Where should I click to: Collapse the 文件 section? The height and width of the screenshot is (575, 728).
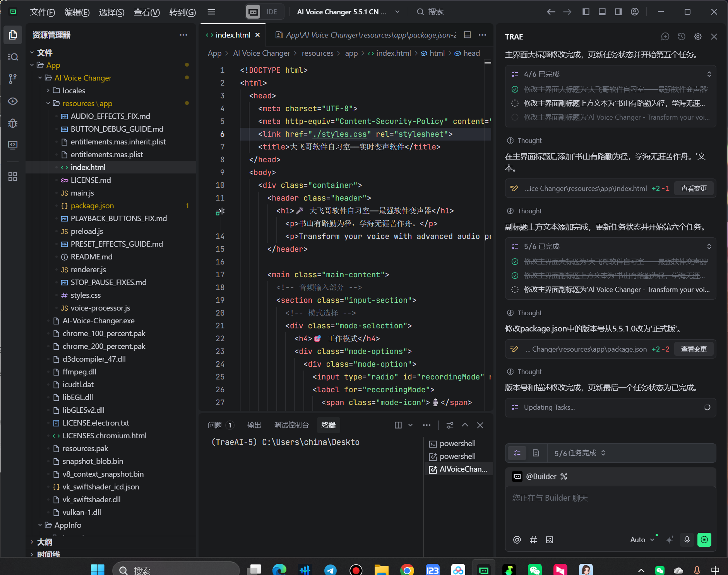32,52
